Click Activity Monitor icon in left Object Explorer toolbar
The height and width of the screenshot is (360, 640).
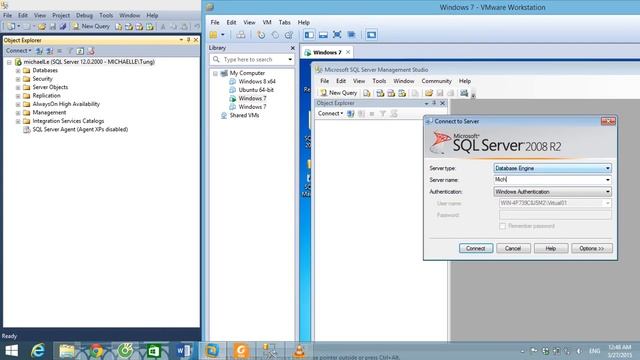click(x=91, y=51)
